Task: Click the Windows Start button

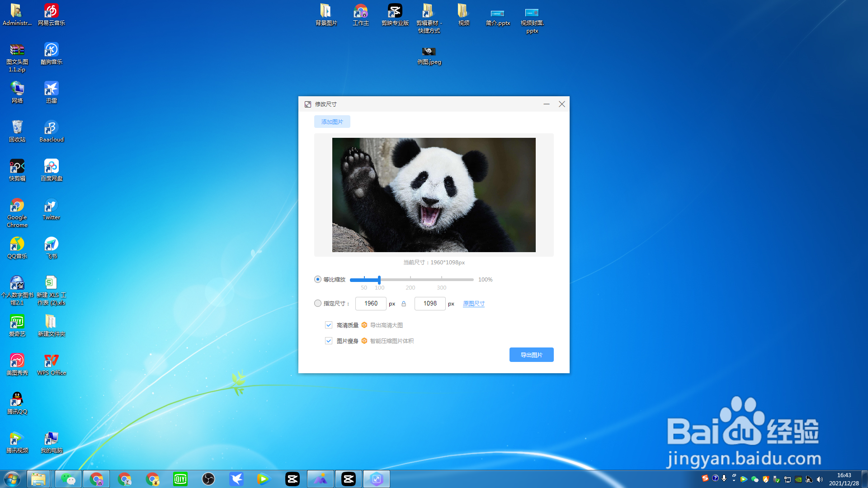Action: click(12, 479)
